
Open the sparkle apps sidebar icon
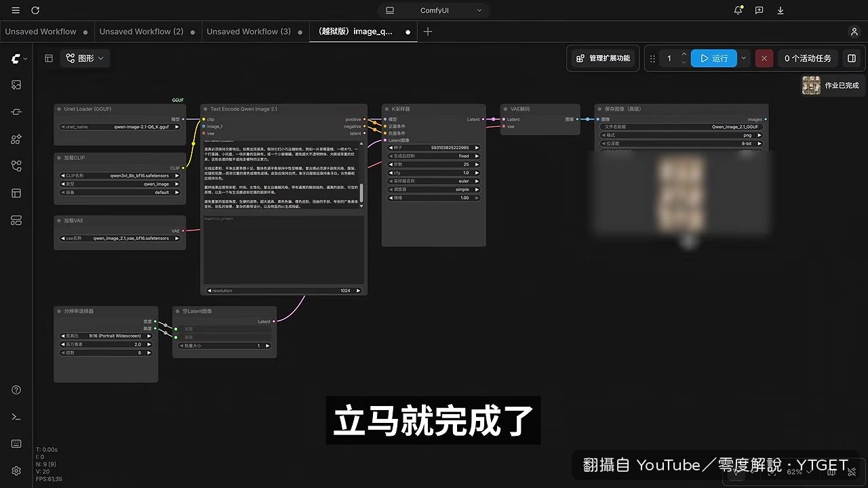[16, 139]
